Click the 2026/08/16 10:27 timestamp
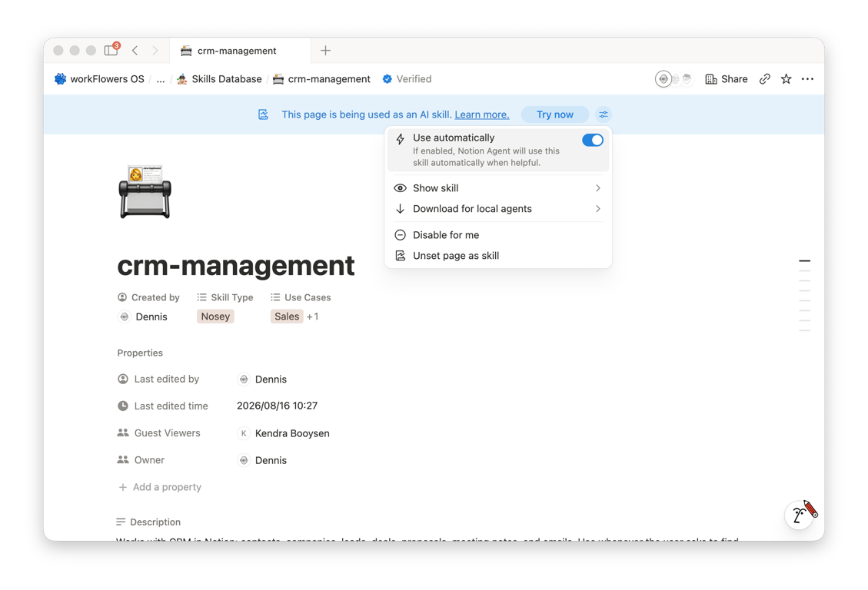 [x=278, y=406]
